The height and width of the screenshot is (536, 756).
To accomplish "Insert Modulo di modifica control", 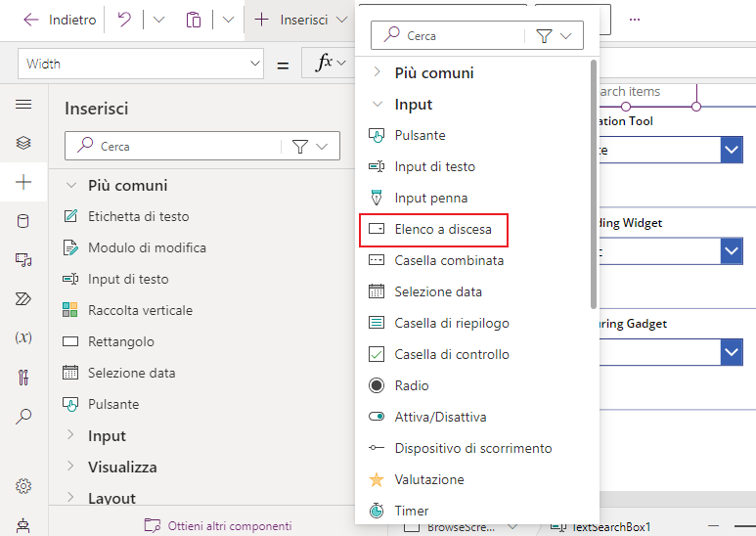I will pyautogui.click(x=135, y=247).
